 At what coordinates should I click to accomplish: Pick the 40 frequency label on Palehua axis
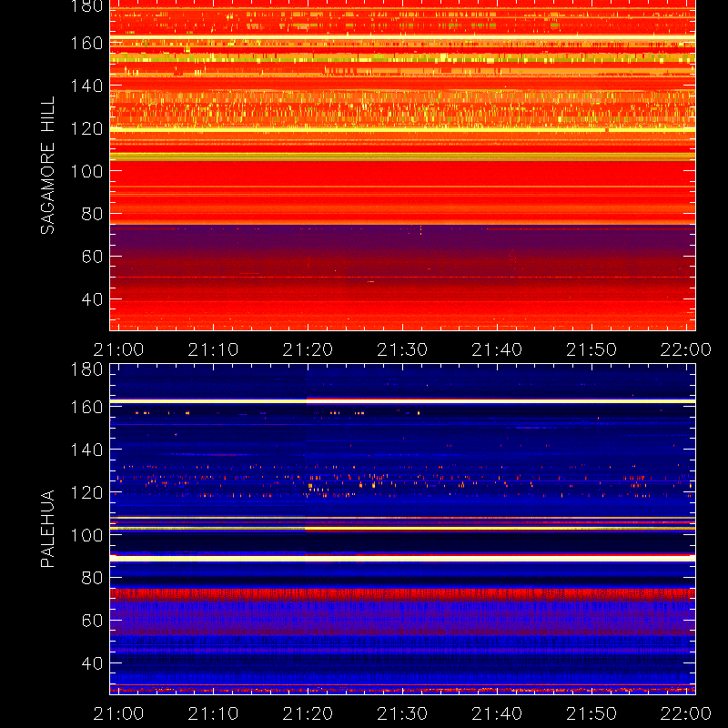(93, 663)
